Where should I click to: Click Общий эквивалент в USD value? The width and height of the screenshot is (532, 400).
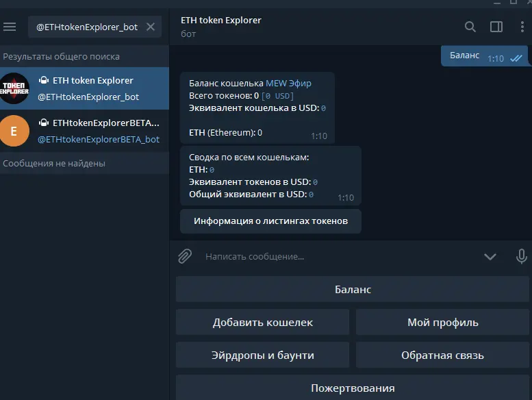(x=311, y=195)
